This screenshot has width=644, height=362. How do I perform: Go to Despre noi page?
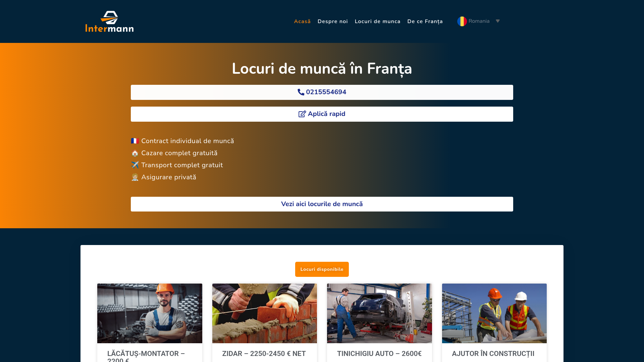pos(333,21)
